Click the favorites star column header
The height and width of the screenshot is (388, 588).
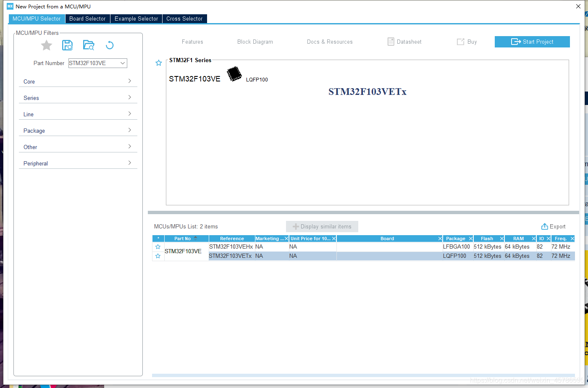pyautogui.click(x=158, y=239)
